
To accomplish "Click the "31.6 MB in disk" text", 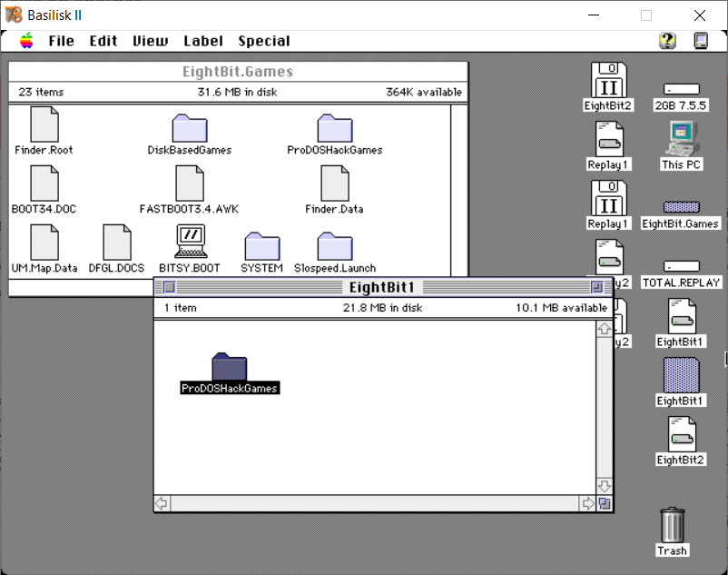I will (x=237, y=92).
